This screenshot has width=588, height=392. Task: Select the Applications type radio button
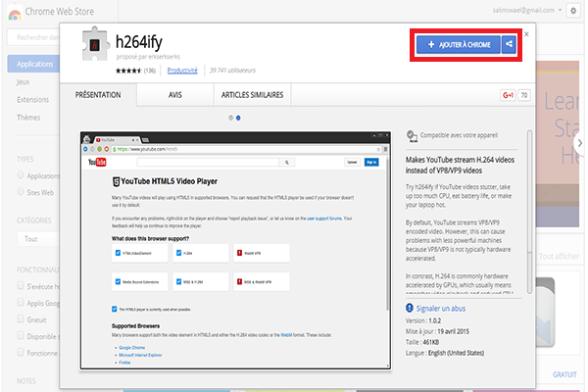[x=21, y=175]
